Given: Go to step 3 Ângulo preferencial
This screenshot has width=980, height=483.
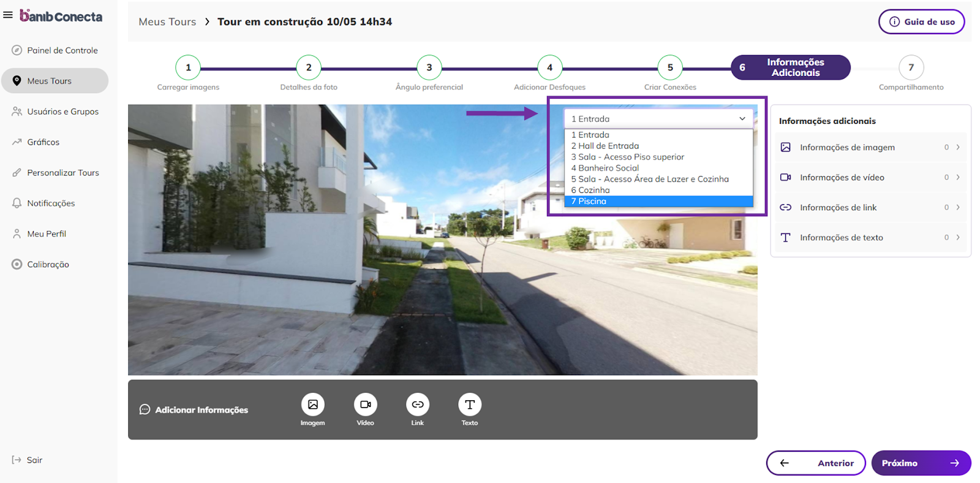Looking at the screenshot, I should pyautogui.click(x=429, y=67).
